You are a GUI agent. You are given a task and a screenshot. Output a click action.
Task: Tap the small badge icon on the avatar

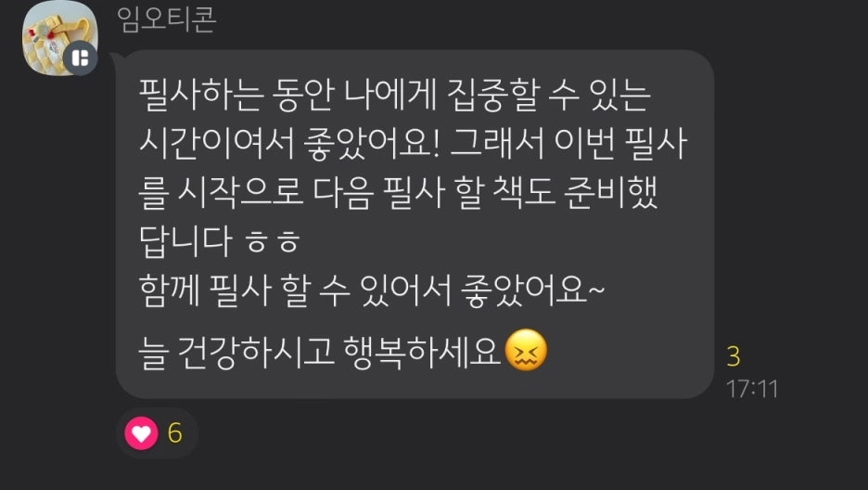81,58
